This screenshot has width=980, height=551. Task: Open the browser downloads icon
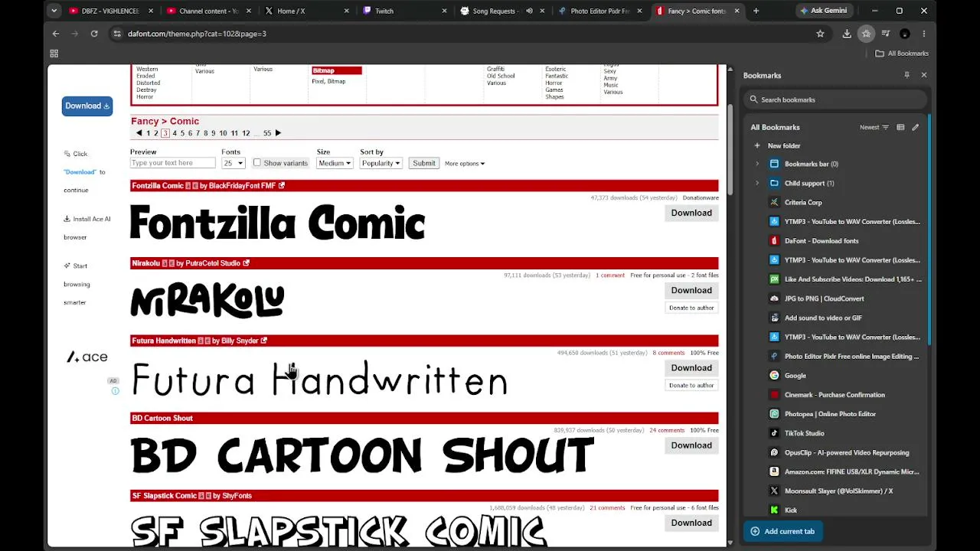pos(847,34)
